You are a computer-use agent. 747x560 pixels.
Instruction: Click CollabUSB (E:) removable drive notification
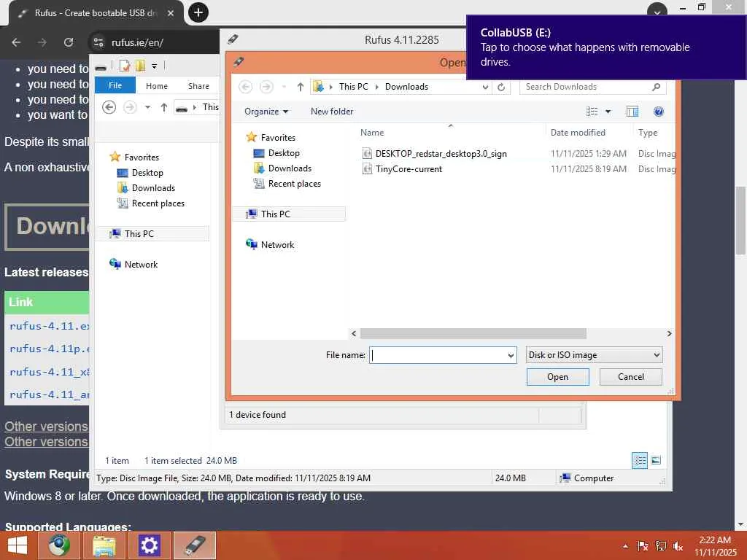pos(606,47)
